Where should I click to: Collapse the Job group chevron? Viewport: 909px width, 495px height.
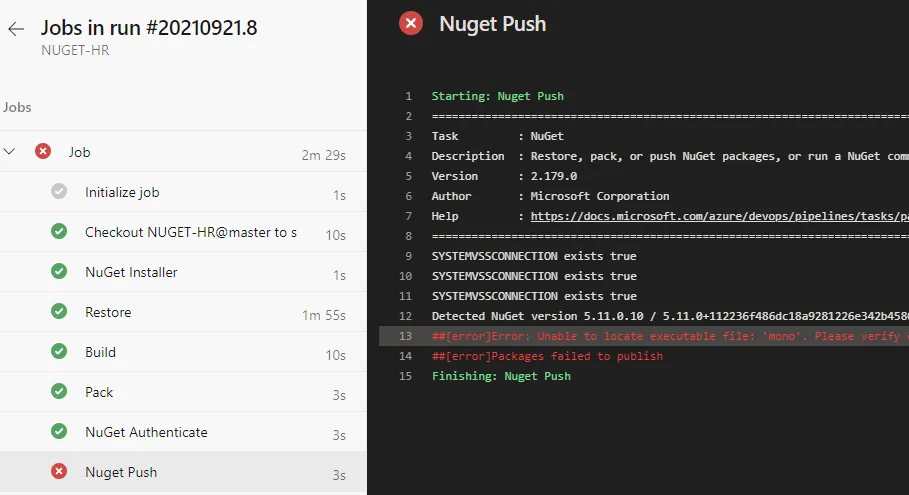pyautogui.click(x=9, y=152)
